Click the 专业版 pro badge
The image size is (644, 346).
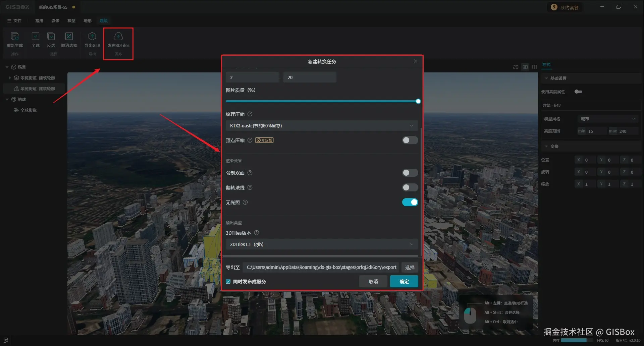point(264,140)
